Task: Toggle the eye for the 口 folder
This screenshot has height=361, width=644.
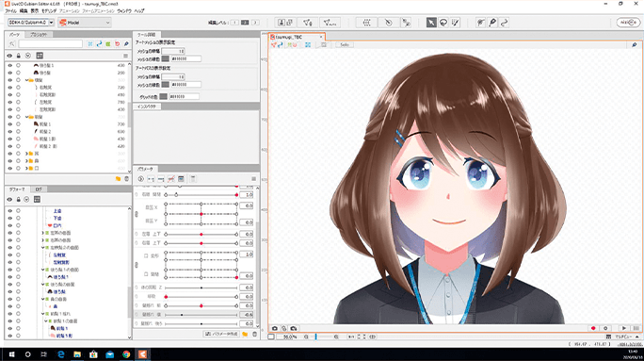Action: point(9,168)
